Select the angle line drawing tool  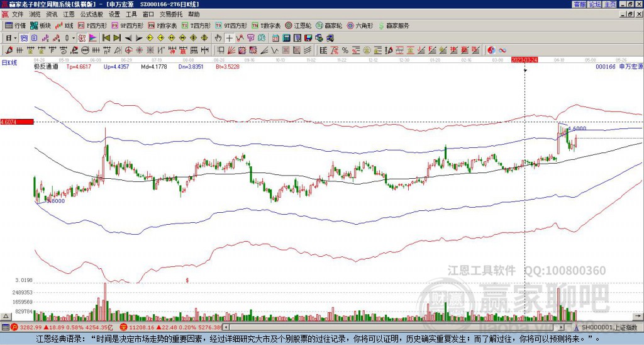point(264,50)
